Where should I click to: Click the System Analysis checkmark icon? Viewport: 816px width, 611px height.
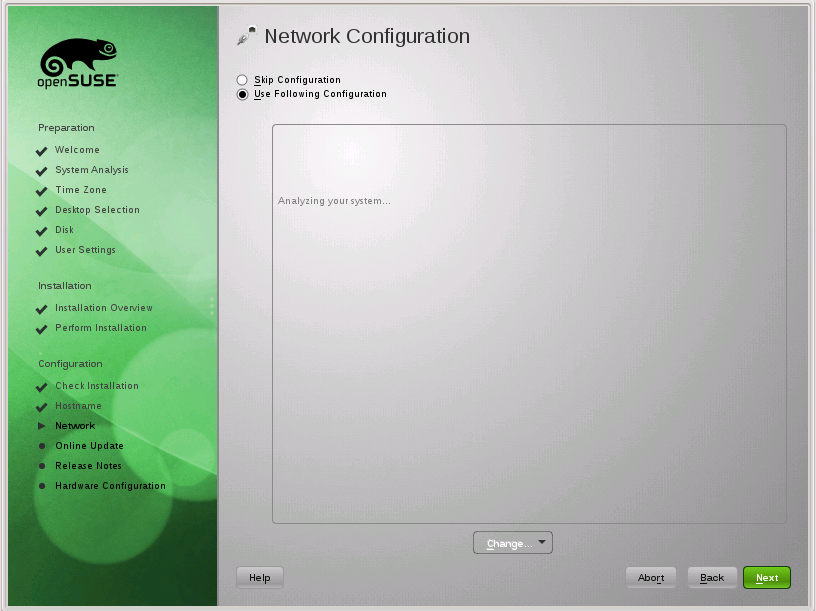tap(42, 171)
